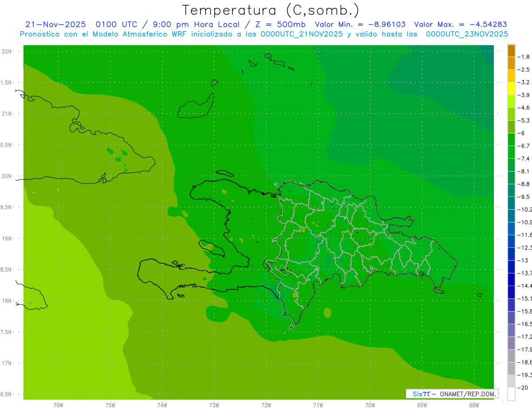Click the title 'Temperatura (C,somb.)'
The height and width of the screenshot is (411, 532).
click(x=271, y=10)
